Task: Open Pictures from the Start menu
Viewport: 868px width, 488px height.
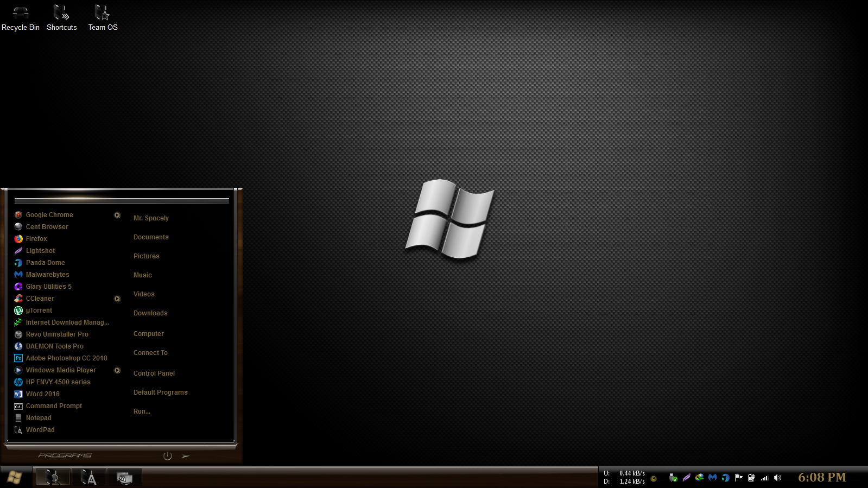Action: (x=147, y=256)
